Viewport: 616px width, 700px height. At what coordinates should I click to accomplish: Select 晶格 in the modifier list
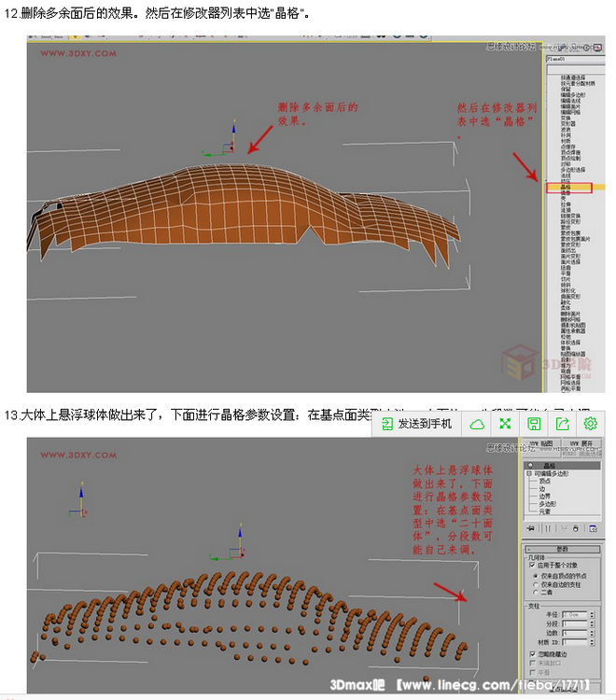(x=566, y=188)
